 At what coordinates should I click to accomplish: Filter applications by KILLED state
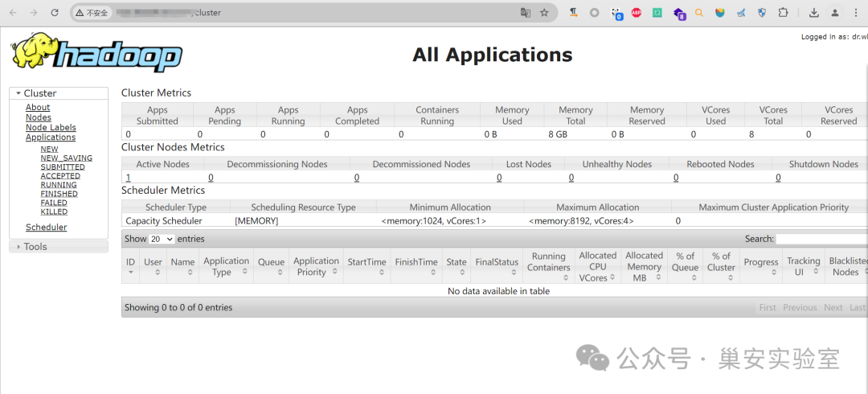(55, 211)
